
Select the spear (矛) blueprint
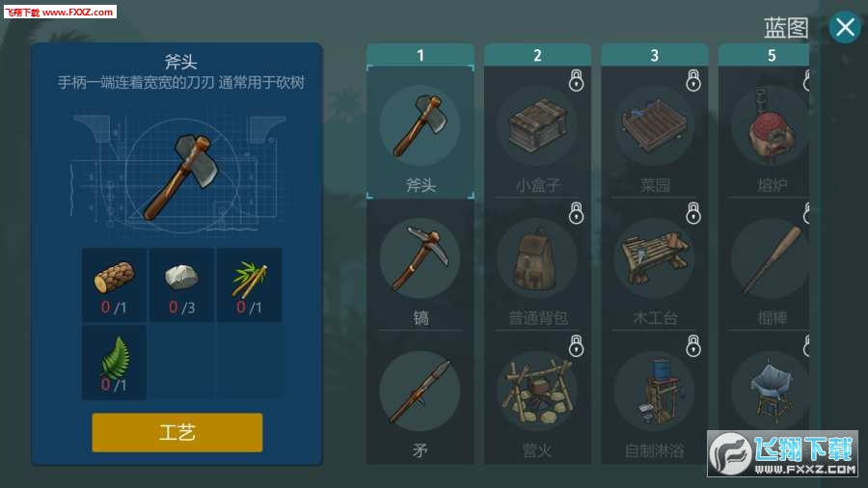[420, 398]
